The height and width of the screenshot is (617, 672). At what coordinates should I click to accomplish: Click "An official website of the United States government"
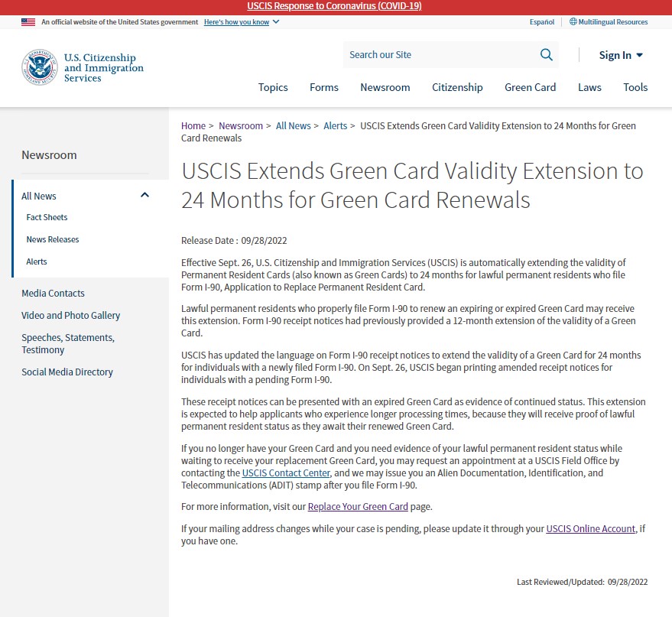click(119, 22)
